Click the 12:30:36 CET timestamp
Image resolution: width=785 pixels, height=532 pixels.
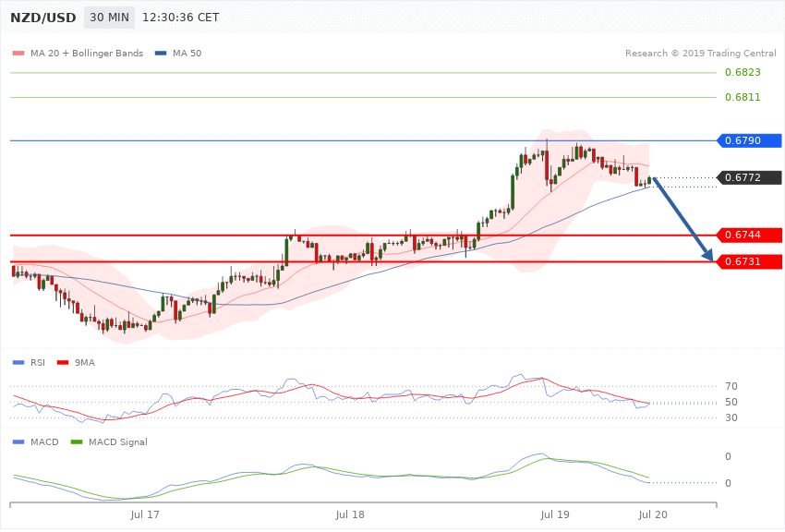click(181, 18)
